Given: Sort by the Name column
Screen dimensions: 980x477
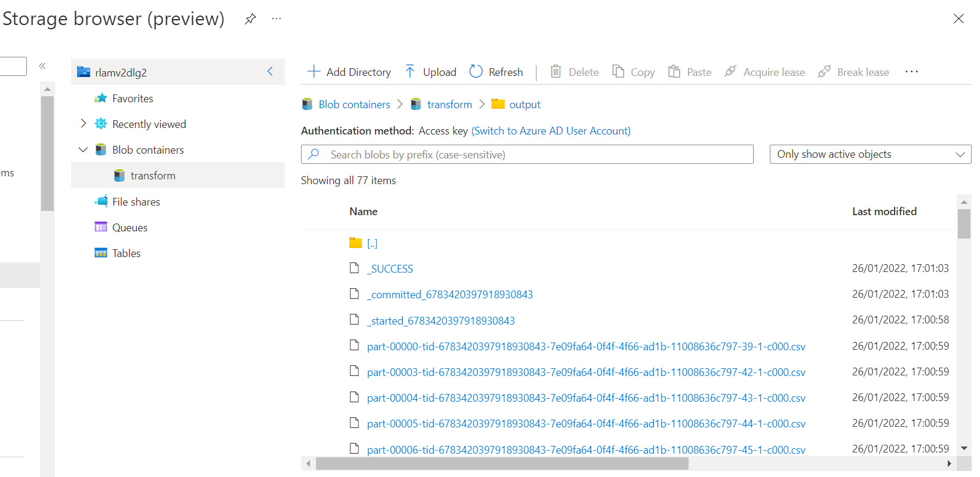Looking at the screenshot, I should 363,212.
